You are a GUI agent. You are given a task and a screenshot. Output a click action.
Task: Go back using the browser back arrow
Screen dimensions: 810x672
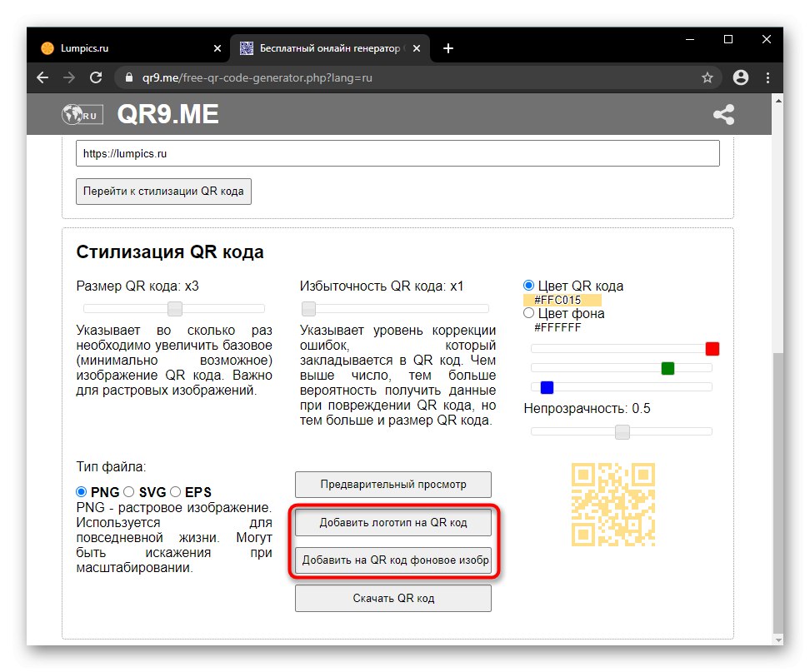[42, 78]
